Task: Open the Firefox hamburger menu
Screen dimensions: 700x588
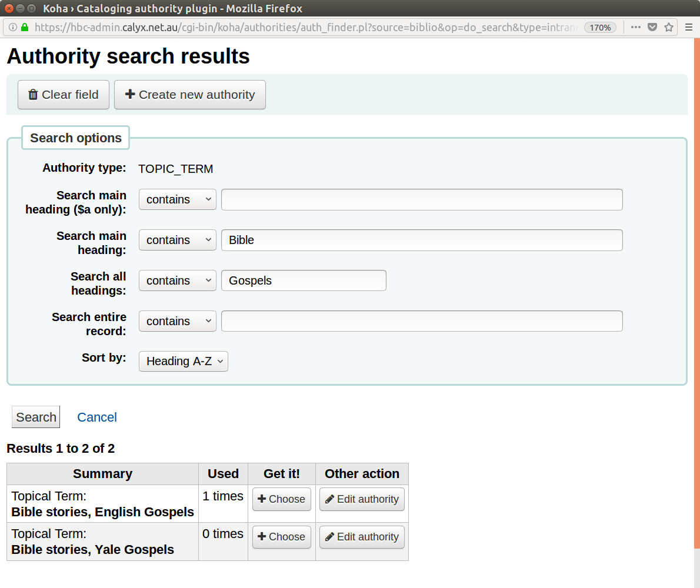Action: pyautogui.click(x=688, y=27)
